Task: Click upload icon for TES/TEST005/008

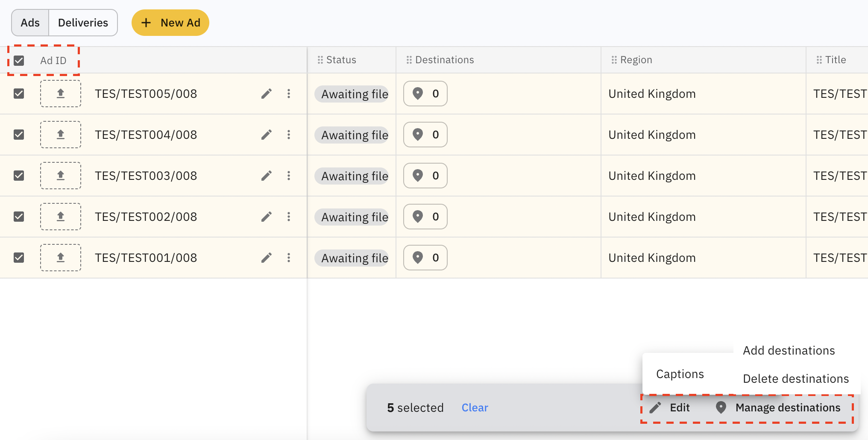Action: coord(61,94)
